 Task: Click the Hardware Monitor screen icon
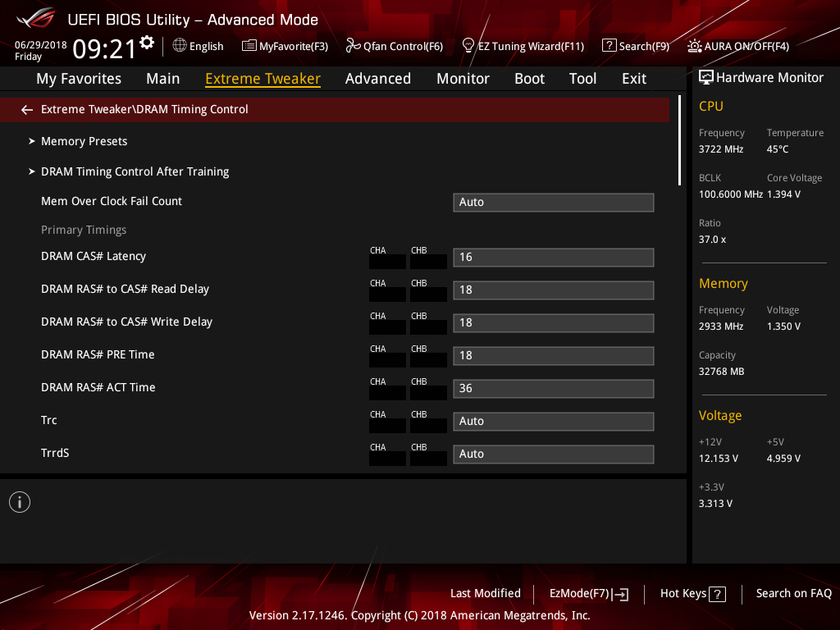click(706, 78)
